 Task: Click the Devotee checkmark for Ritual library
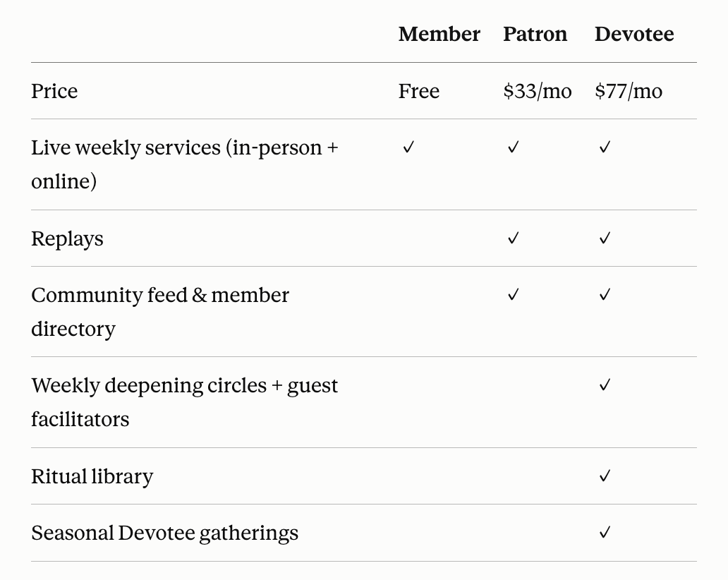tap(605, 476)
